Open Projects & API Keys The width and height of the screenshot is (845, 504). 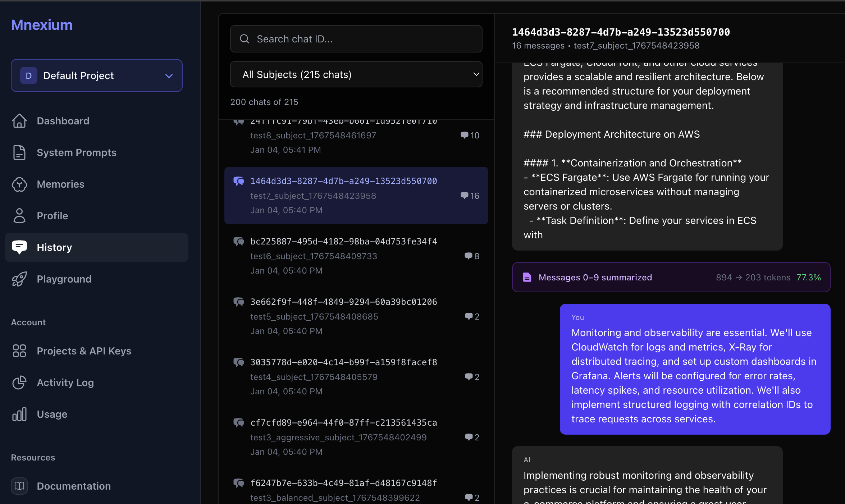[x=84, y=351]
